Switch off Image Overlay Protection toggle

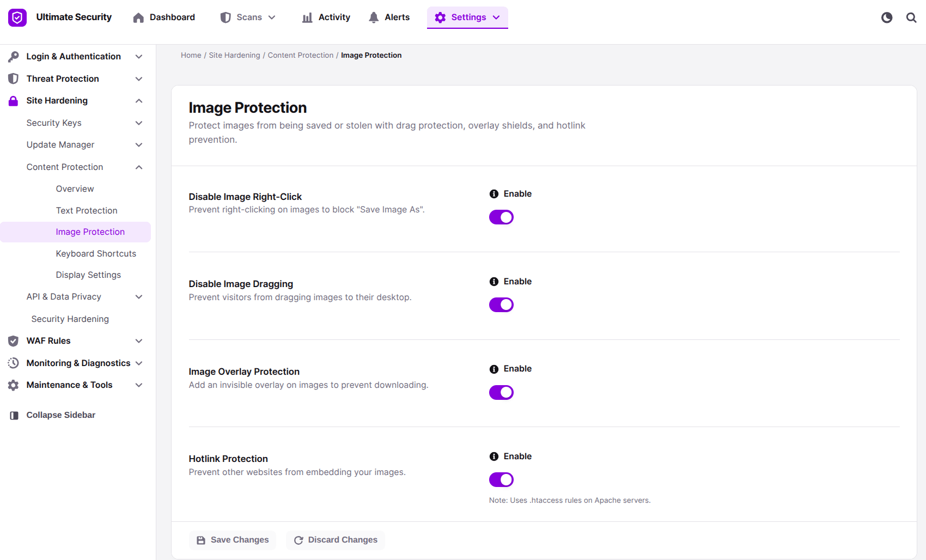501,392
